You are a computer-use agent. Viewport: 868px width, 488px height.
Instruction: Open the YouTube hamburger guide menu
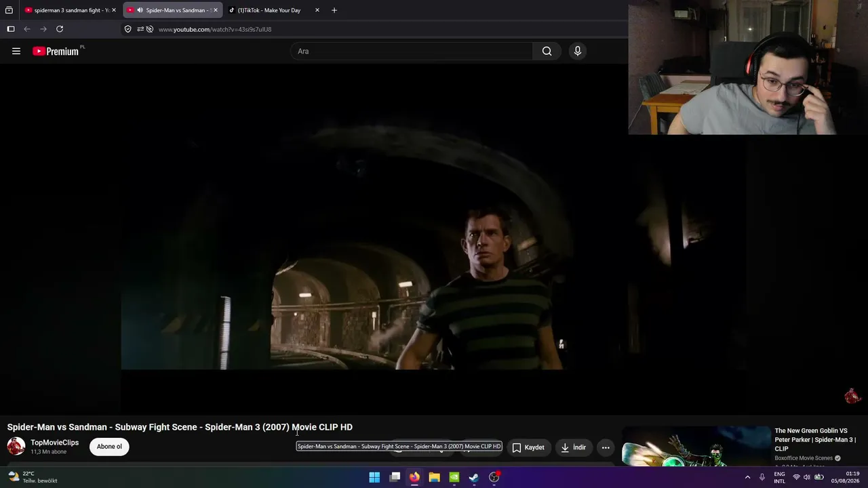coord(16,51)
